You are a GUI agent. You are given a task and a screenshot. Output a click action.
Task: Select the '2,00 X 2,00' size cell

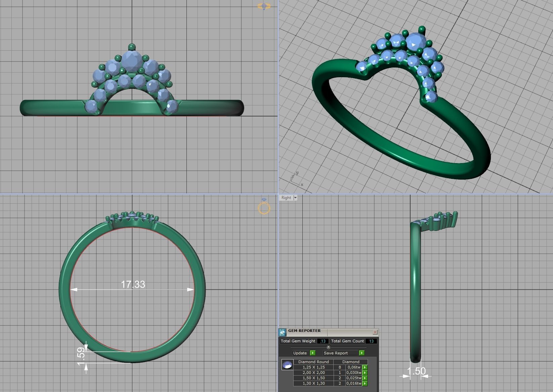[x=313, y=373]
